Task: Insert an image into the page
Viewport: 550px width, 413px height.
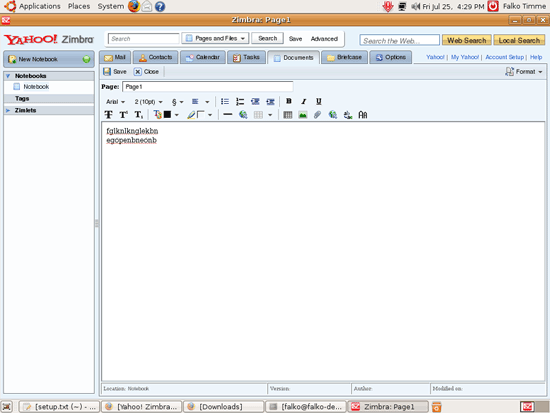Action: tap(303, 115)
